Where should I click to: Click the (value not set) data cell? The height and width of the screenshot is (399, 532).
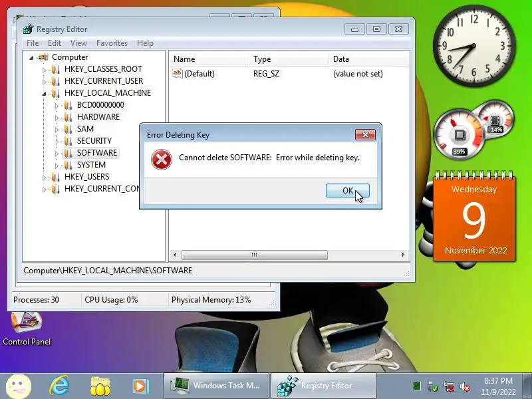coord(358,74)
